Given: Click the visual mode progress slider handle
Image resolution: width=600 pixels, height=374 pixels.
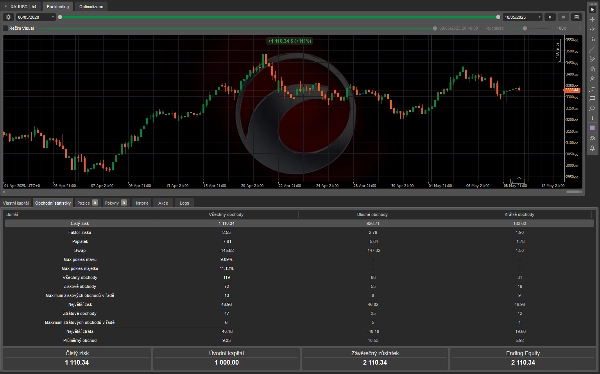Looking at the screenshot, I should 435,28.
